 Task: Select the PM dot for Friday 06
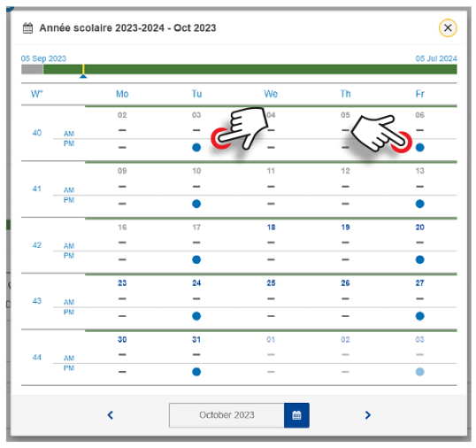(x=420, y=148)
